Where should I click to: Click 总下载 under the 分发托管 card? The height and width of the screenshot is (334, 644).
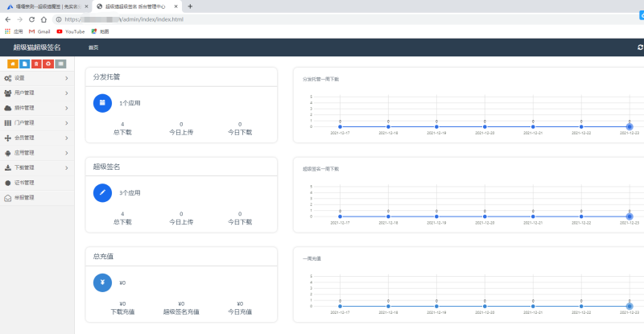[x=122, y=132]
